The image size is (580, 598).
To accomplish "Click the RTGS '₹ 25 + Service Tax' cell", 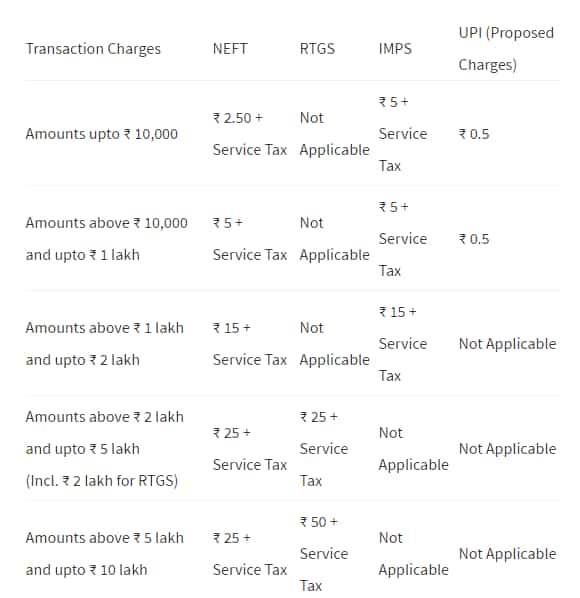I will pos(324,449).
